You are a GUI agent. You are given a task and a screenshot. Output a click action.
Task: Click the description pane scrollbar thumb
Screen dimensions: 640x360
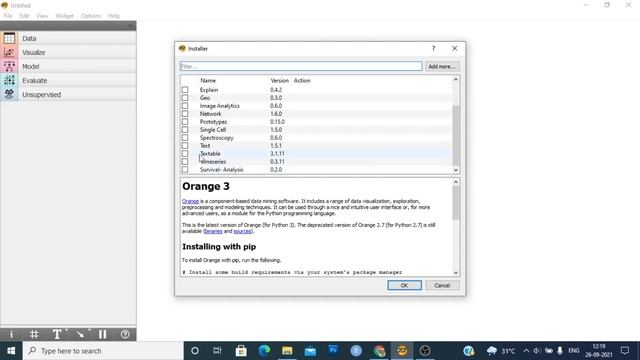456,203
